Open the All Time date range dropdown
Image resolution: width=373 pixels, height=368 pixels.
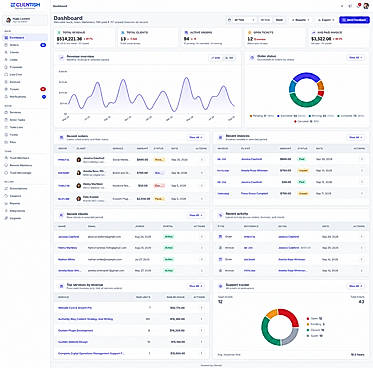242,20
